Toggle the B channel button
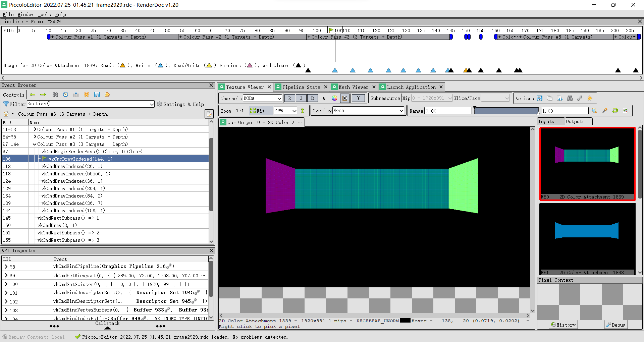 [x=312, y=98]
